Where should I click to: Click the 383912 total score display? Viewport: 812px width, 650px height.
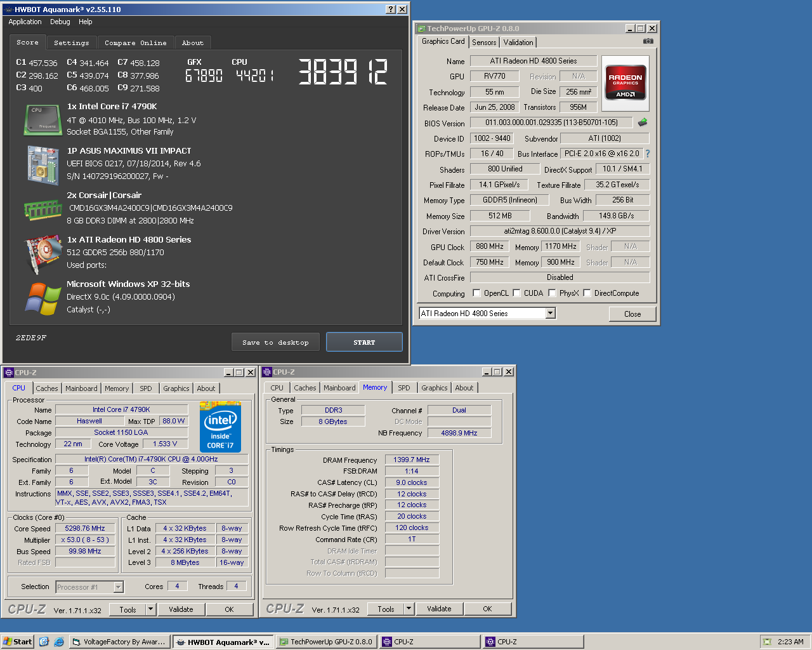pyautogui.click(x=343, y=72)
